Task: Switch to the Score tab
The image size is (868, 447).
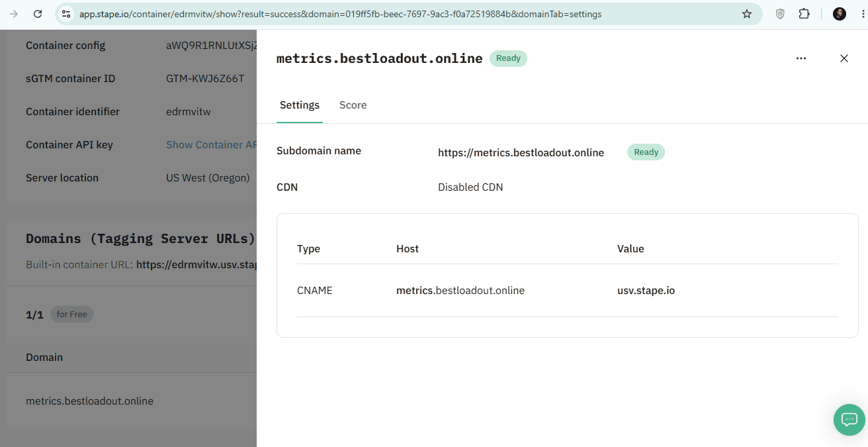Action: [353, 105]
